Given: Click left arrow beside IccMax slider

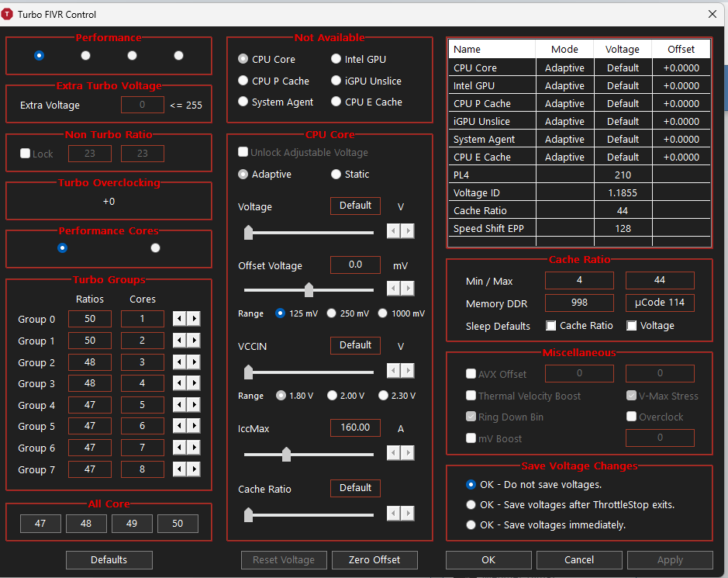Looking at the screenshot, I should click(394, 453).
